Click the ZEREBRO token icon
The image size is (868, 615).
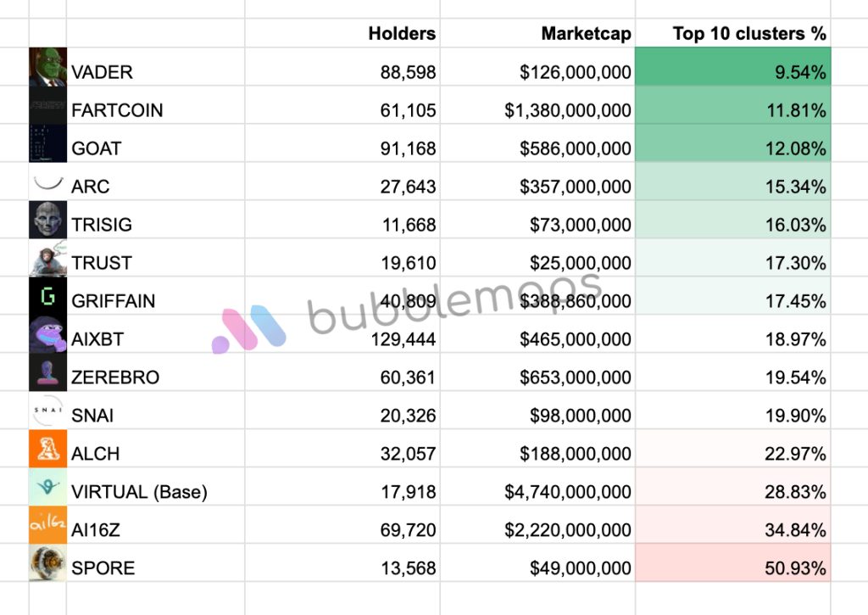click(47, 373)
